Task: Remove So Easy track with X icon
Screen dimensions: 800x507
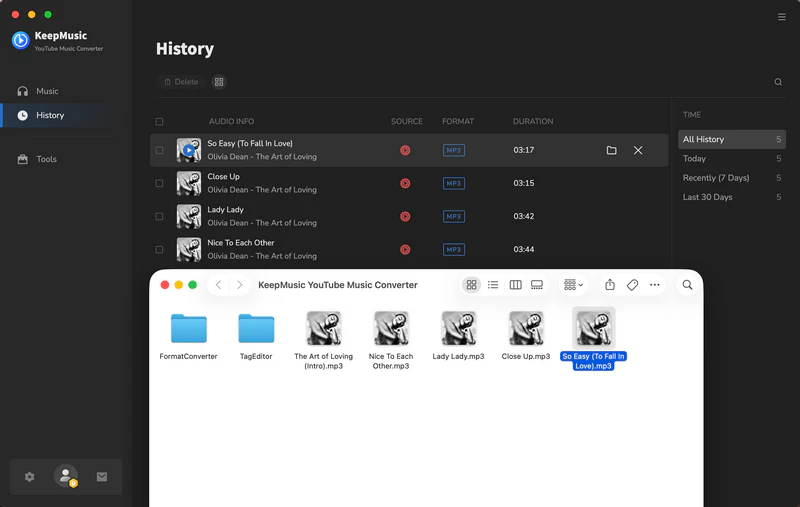Action: [638, 150]
